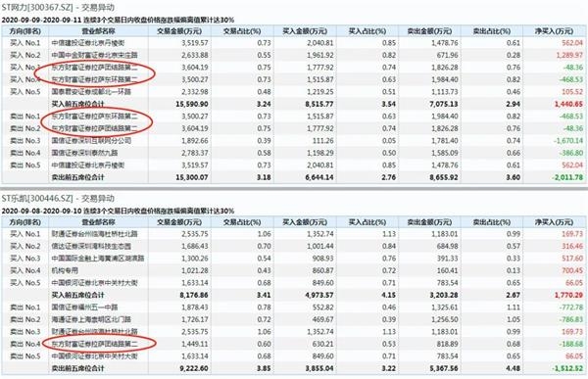588x379 pixels.
Task: Click 营业部名称 header in the ST网力 table
Action: pyautogui.click(x=99, y=31)
